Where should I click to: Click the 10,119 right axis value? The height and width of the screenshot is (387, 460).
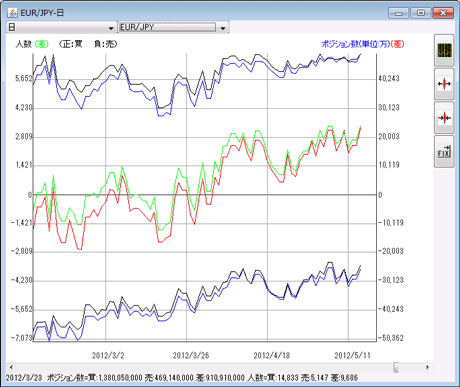pyautogui.click(x=389, y=165)
